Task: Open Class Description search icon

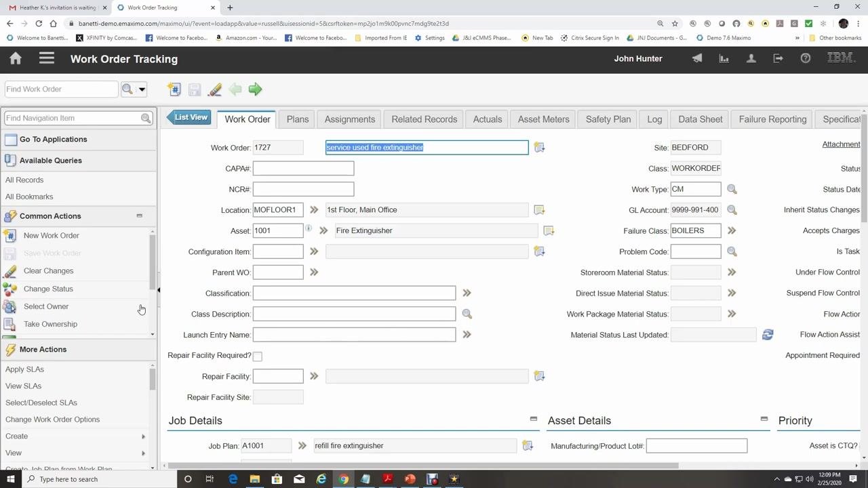Action: point(467,314)
